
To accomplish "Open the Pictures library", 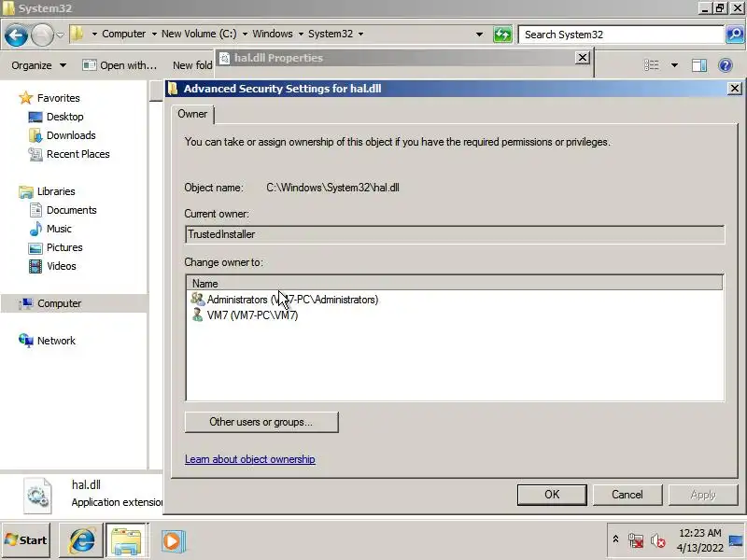I will 56,247.
